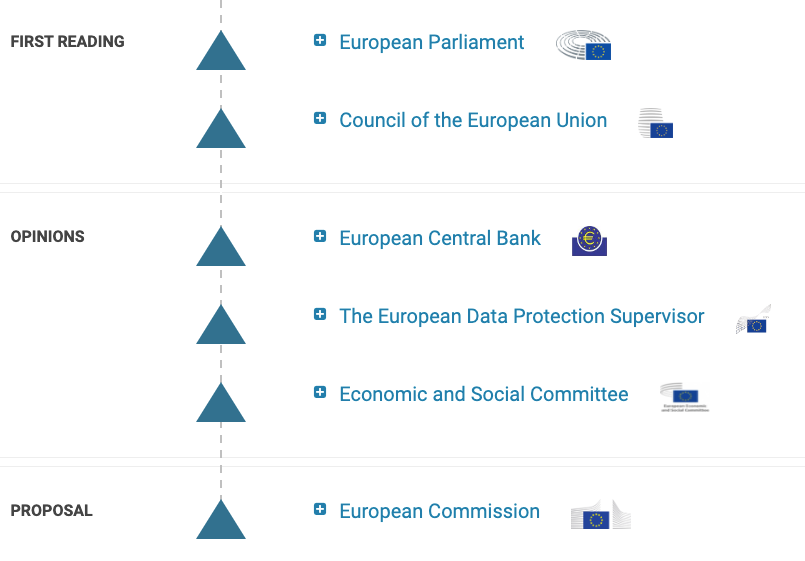This screenshot has height=561, width=805.
Task: Click the European Commission building logo
Action: (600, 515)
